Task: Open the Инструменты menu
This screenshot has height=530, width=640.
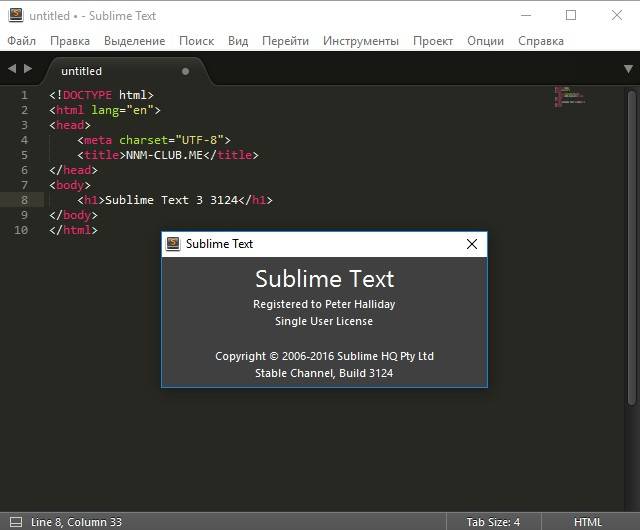Action: (361, 41)
